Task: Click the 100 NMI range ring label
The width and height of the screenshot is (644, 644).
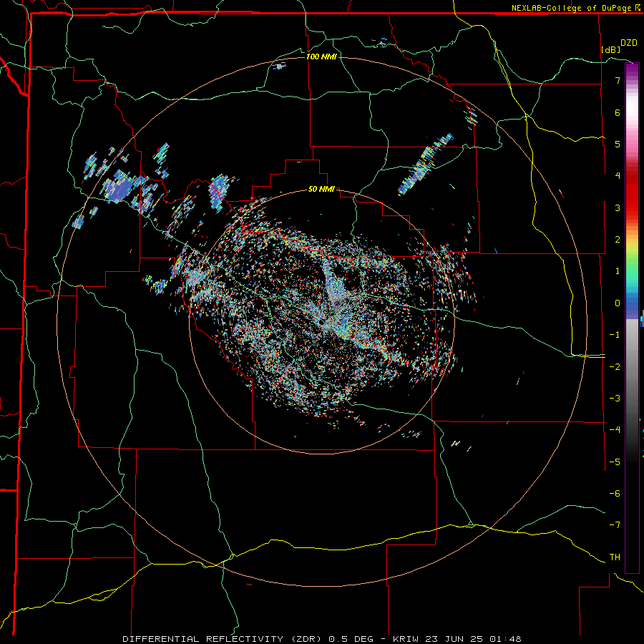Action: coord(321,57)
